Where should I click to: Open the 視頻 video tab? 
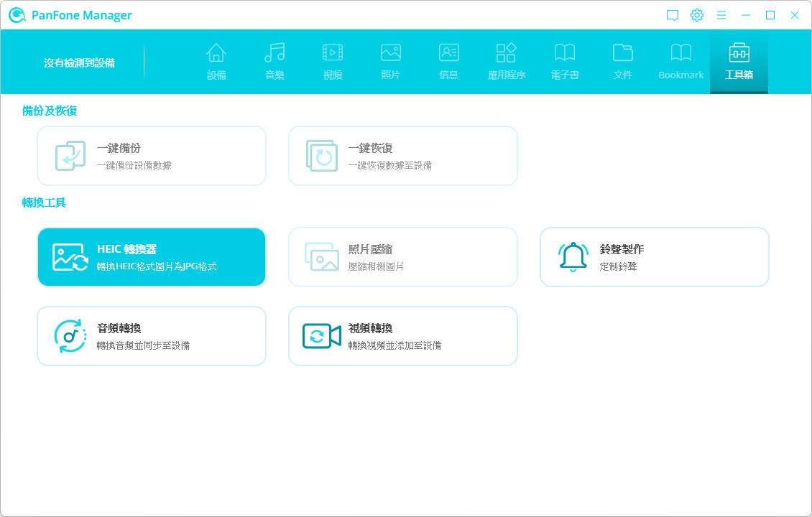(333, 62)
